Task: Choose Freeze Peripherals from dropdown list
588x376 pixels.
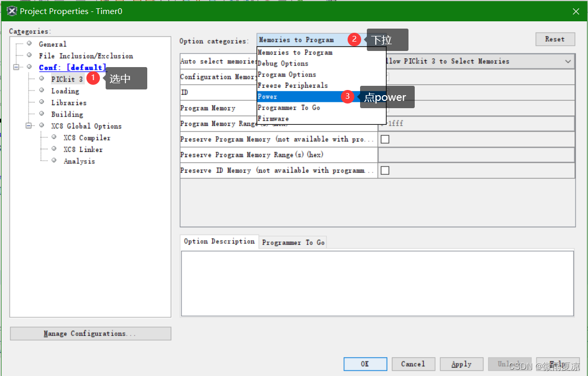Action: coord(322,85)
